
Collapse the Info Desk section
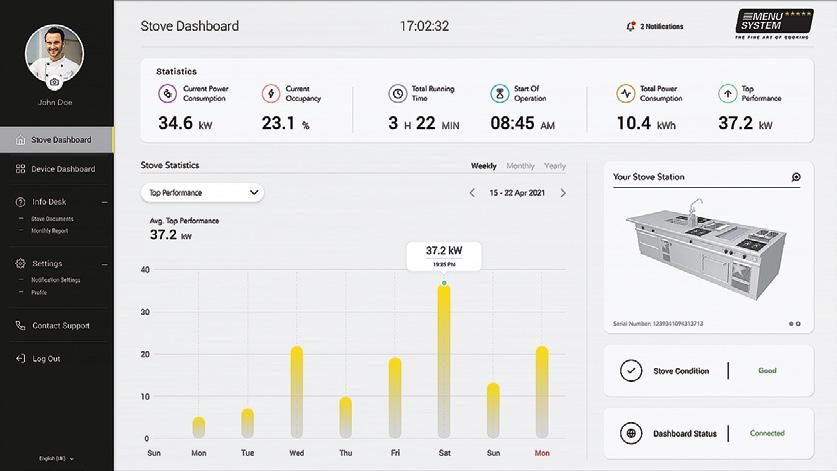tap(105, 202)
